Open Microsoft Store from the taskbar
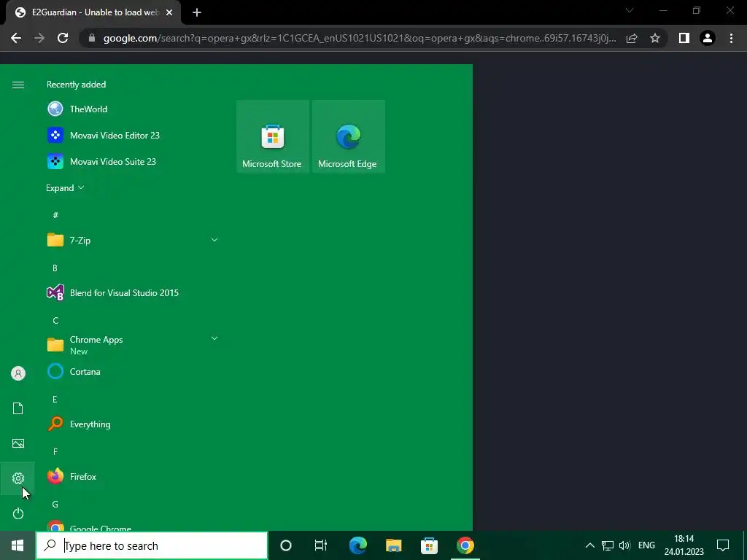747x560 pixels. click(429, 545)
